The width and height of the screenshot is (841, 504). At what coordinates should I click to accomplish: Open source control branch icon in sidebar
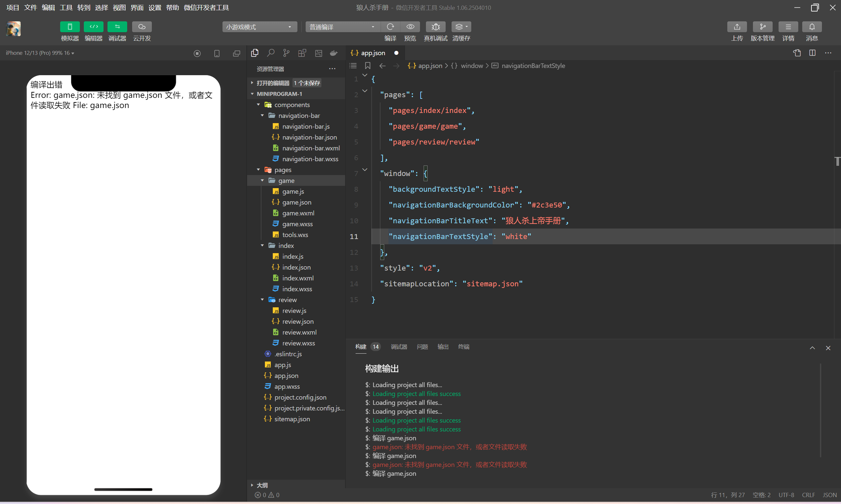[x=286, y=53]
